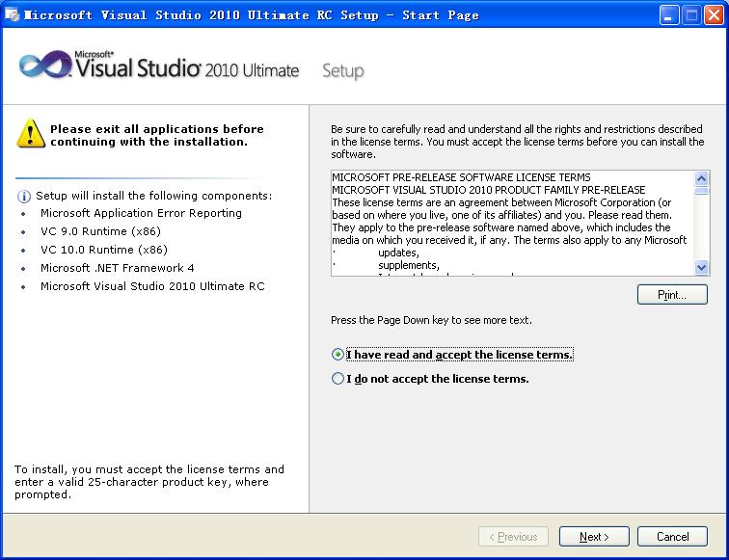Screen dimensions: 729x560
Task: Proceed with the Next > button
Action: click(594, 537)
